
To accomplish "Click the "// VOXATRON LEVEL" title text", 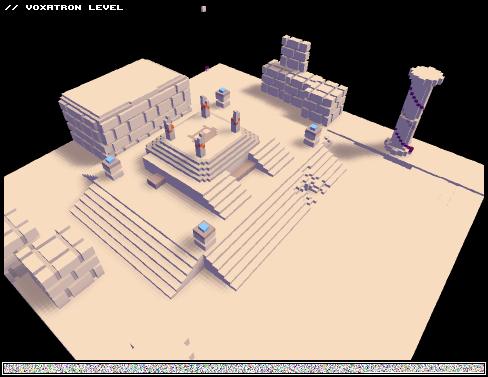I will click(64, 7).
